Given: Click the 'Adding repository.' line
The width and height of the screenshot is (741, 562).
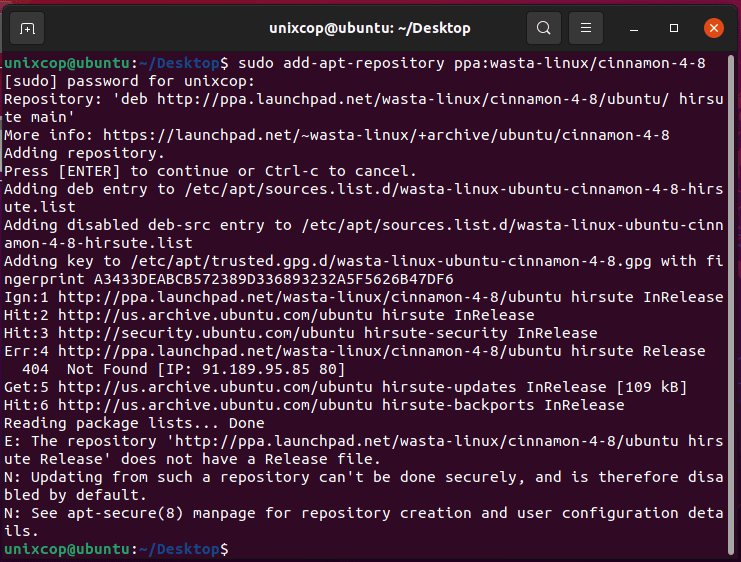Looking at the screenshot, I should click(x=84, y=153).
